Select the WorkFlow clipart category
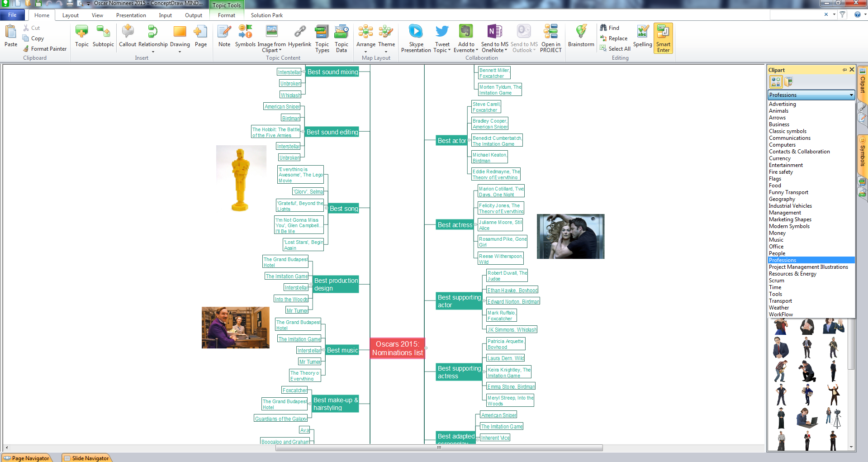This screenshot has height=462, width=868. tap(781, 314)
